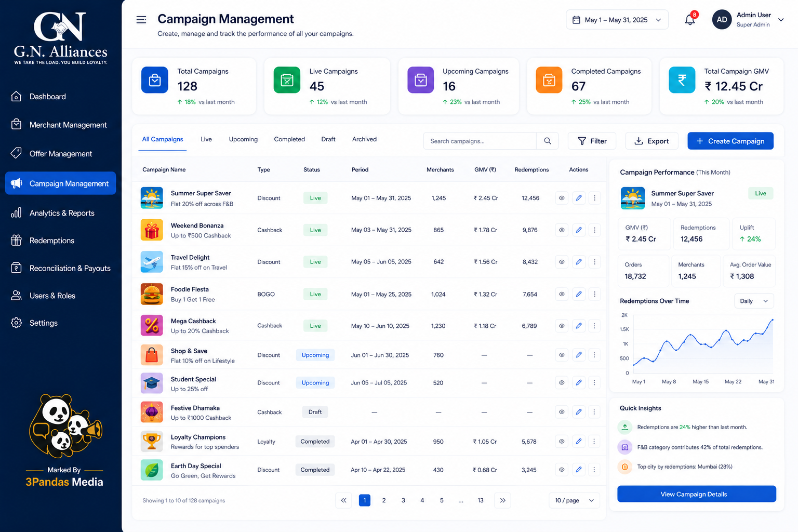
Task: Click the Create Campaign button
Action: coord(730,141)
